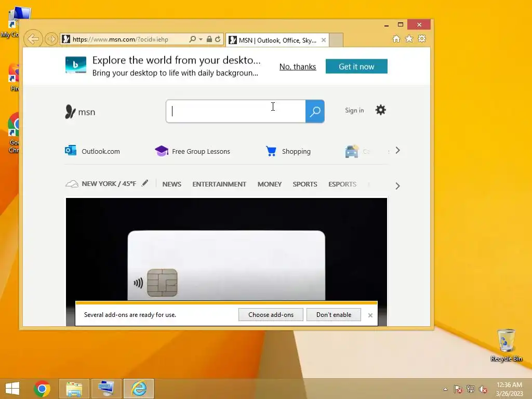Click the browser Forward arrow button

tap(51, 39)
